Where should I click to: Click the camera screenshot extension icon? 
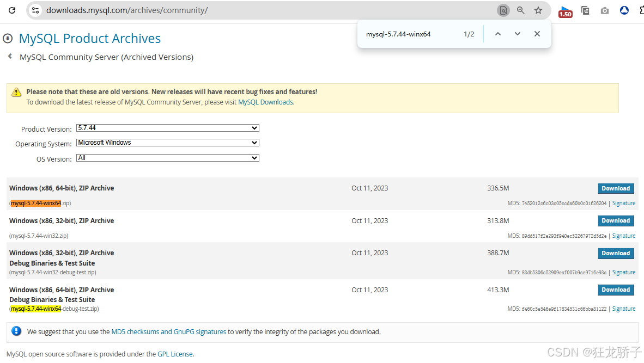[x=605, y=10]
